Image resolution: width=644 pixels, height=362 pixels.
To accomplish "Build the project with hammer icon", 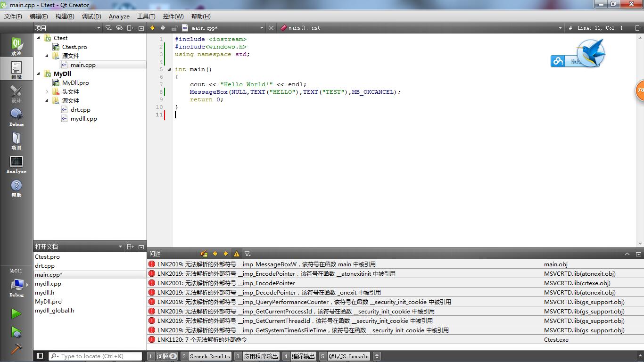I will pos(17,349).
